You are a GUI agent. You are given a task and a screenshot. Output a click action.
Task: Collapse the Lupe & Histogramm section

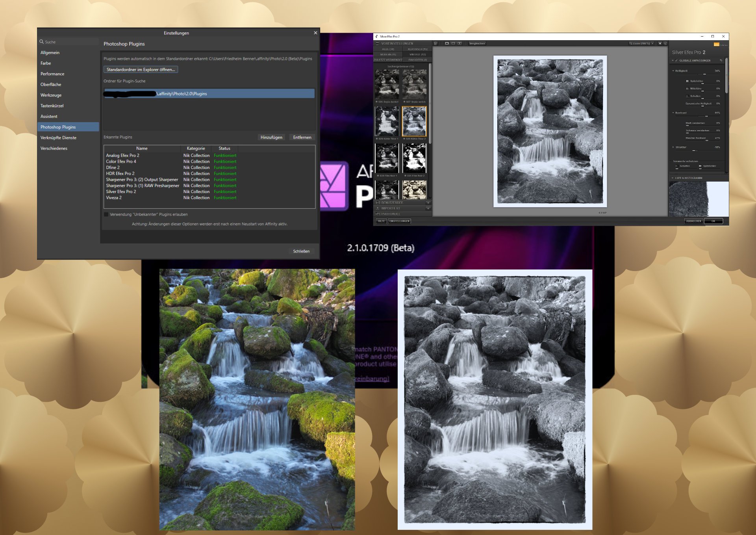673,178
